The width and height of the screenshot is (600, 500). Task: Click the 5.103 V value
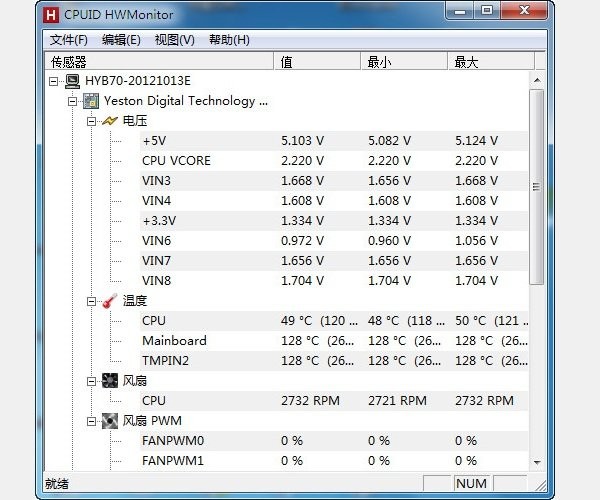pyautogui.click(x=302, y=141)
